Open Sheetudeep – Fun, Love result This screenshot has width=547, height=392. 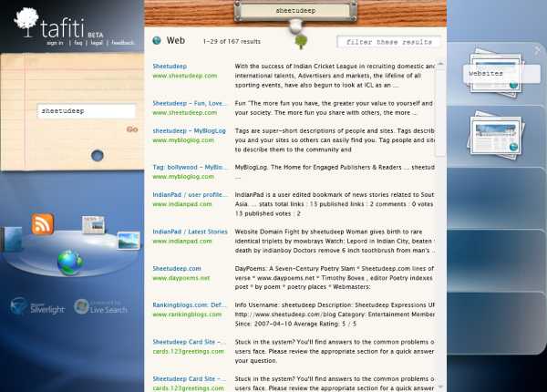tap(190, 103)
